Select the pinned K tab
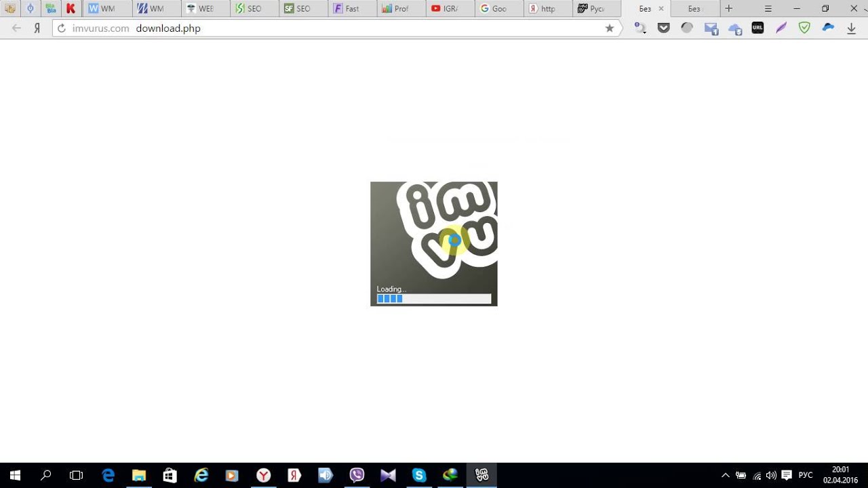Screen dimensions: 868x488 click(71, 9)
